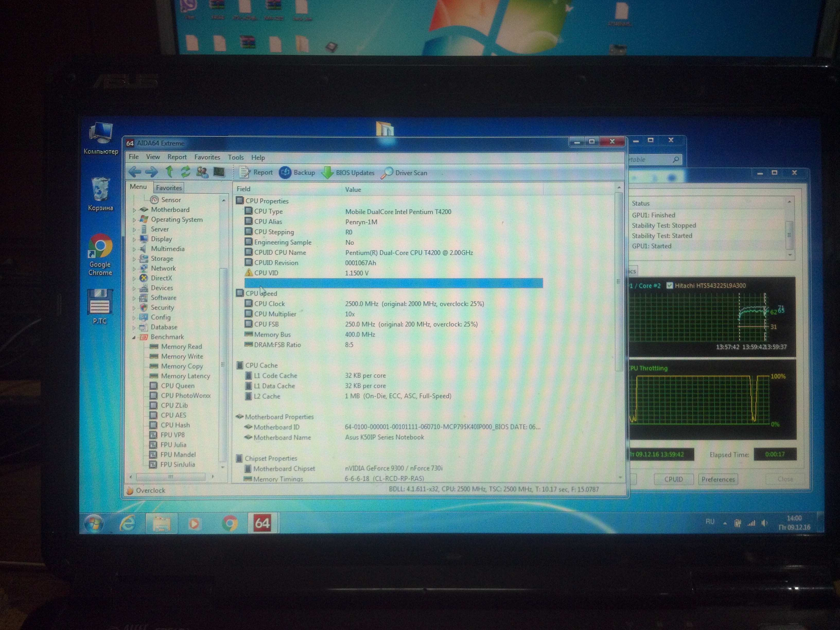Expand the Multimedia tree node
The image size is (840, 630).
[134, 249]
